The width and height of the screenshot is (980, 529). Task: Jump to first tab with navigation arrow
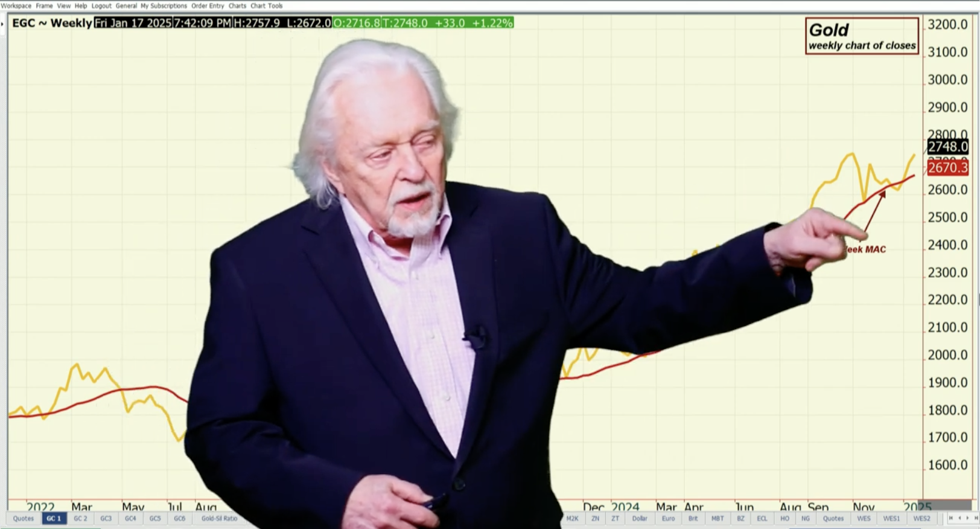coord(951,518)
